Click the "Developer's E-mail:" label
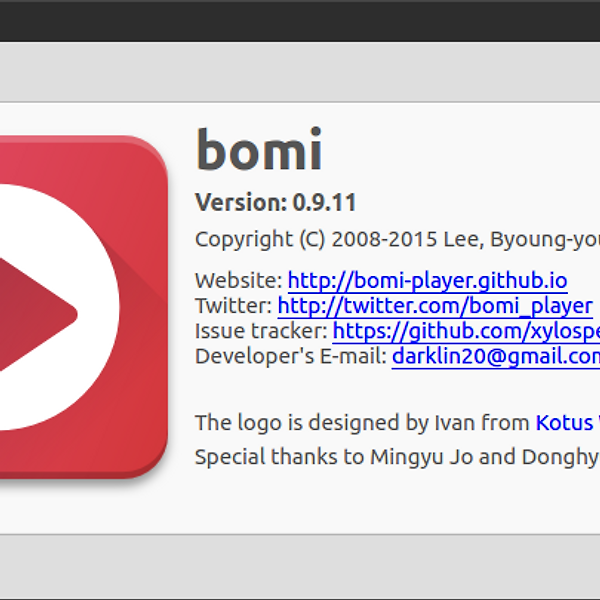This screenshot has width=600, height=600. click(291, 356)
